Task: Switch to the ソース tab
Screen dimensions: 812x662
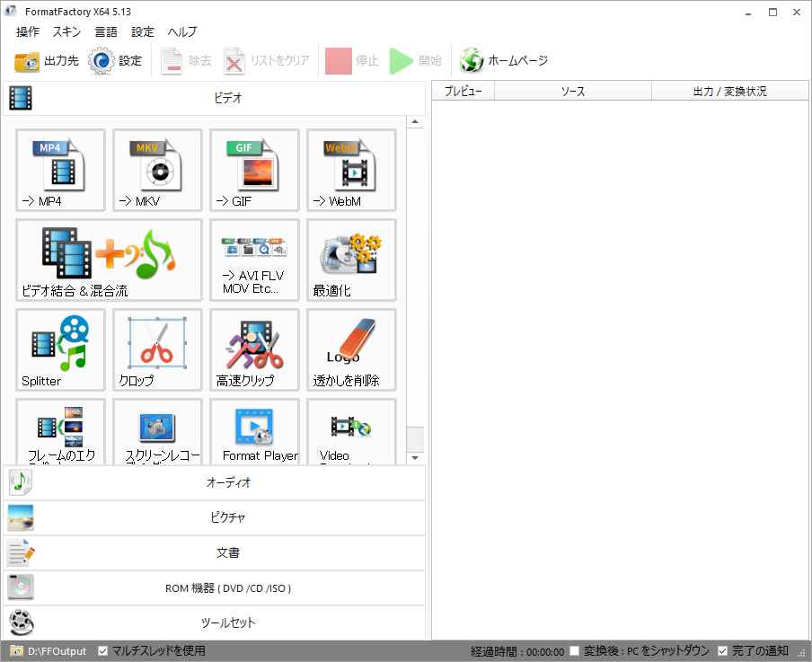Action: pyautogui.click(x=572, y=90)
